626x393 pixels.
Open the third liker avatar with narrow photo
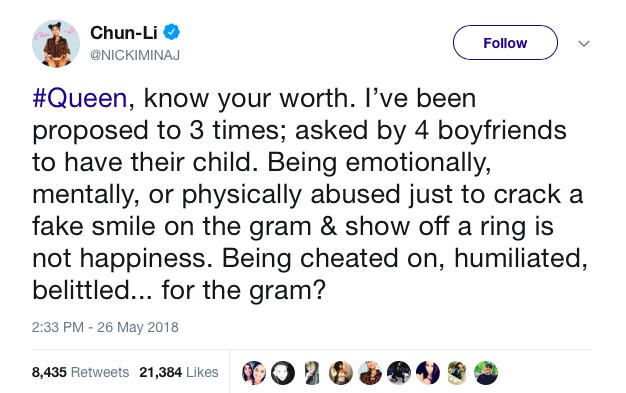pyautogui.click(x=312, y=373)
